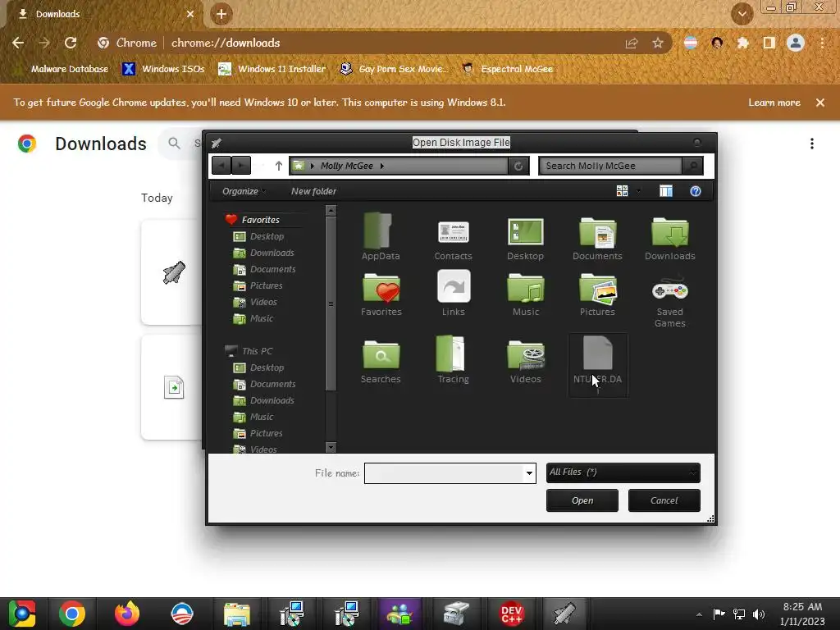Show hidden system tray icons
This screenshot has width=840, height=630.
click(x=699, y=614)
